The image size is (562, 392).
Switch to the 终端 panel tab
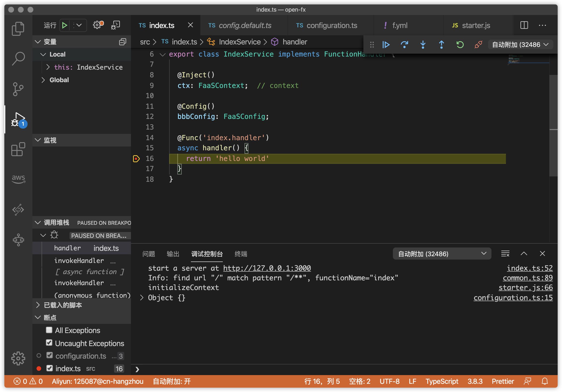(x=241, y=254)
